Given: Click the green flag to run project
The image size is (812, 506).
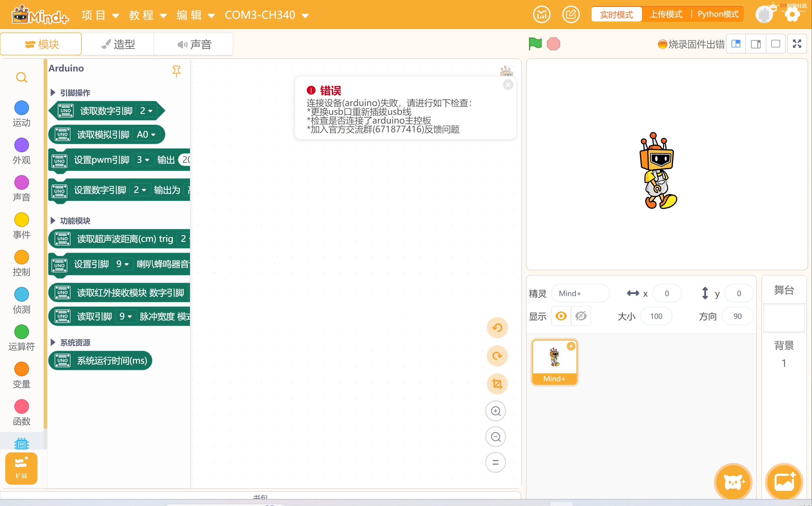Looking at the screenshot, I should (x=535, y=43).
